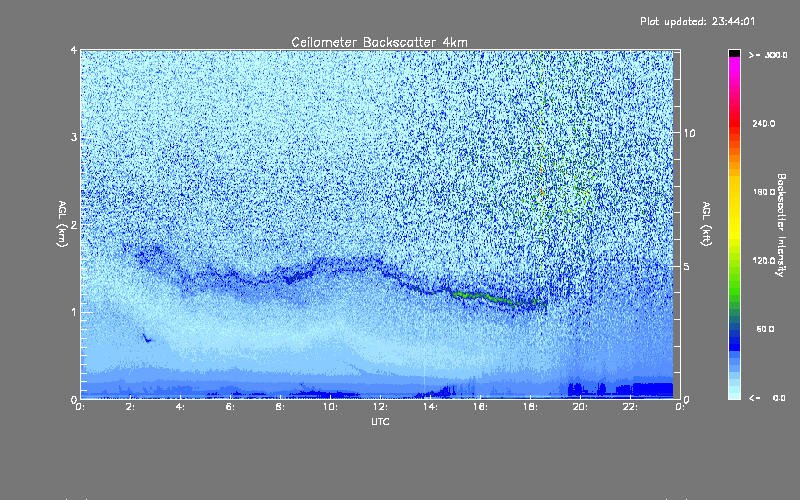Click the '10' tick on the kft axis
This screenshot has width=800, height=500.
[689, 133]
